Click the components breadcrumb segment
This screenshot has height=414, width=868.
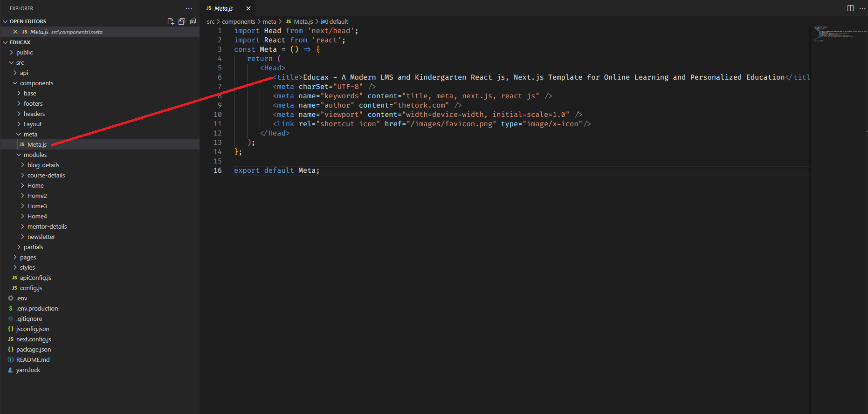point(238,21)
